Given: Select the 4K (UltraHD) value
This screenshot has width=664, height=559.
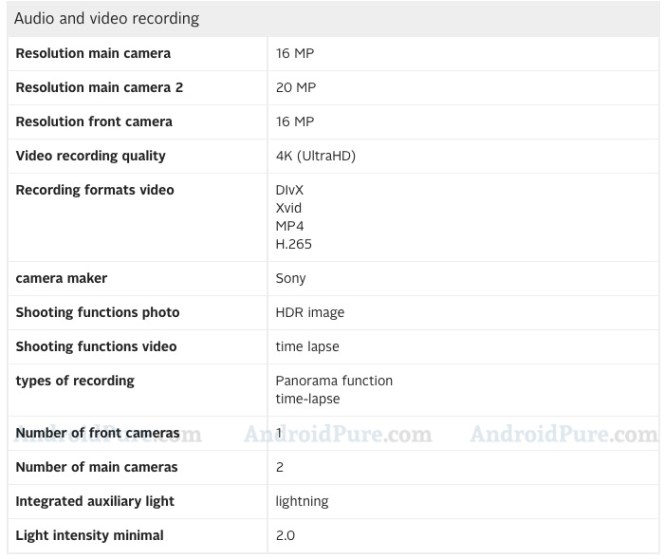Looking at the screenshot, I should click(x=316, y=155).
